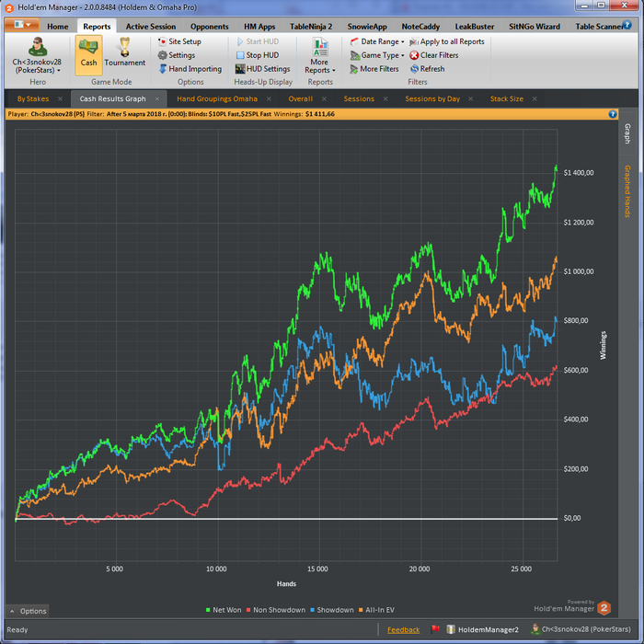Click the 25 000 hands axis label
The height and width of the screenshot is (644, 644).
[x=521, y=569]
